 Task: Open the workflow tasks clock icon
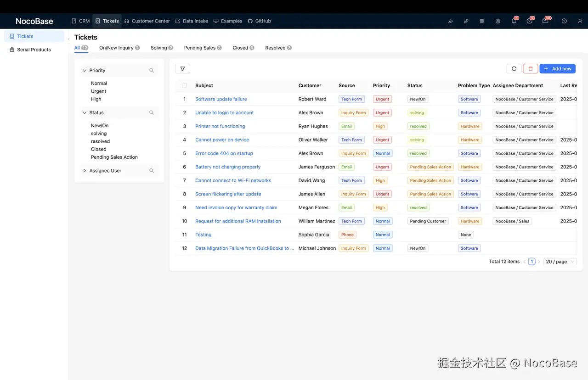pyautogui.click(x=530, y=21)
